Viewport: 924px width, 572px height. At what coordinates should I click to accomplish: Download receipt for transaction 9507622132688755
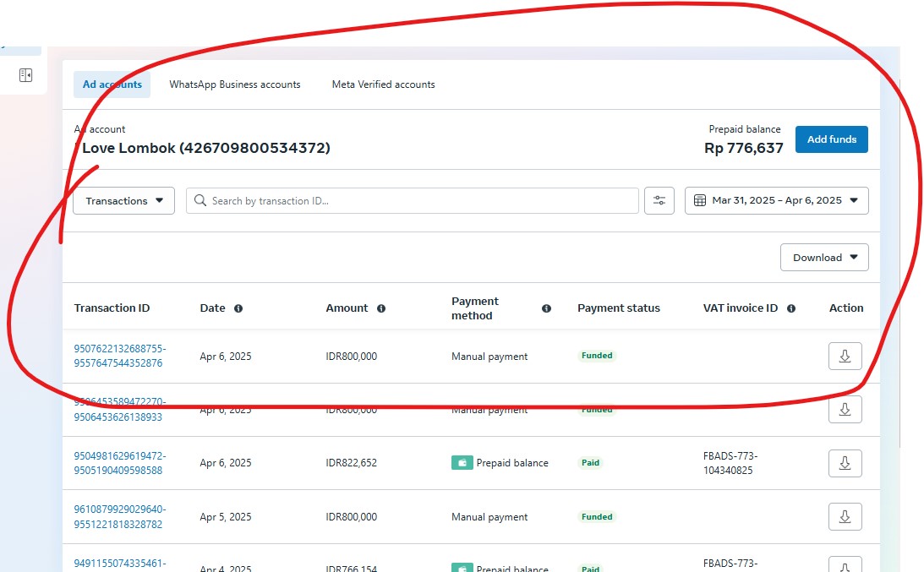845,357
